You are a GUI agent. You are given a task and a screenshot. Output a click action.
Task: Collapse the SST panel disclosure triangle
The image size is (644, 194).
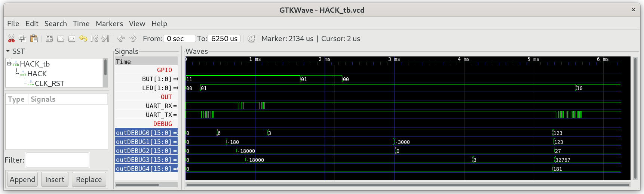click(8, 51)
